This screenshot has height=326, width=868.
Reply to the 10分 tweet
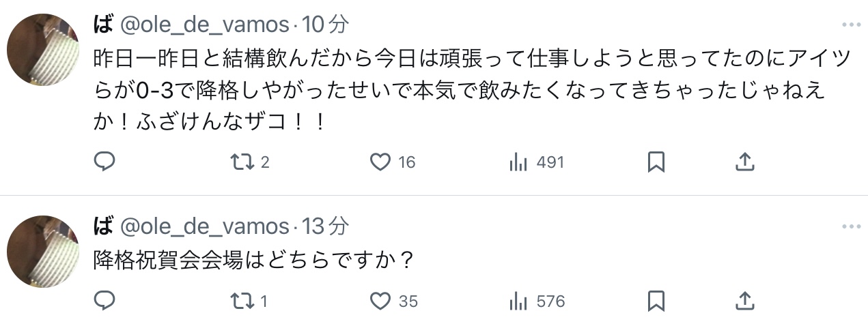pos(104,162)
